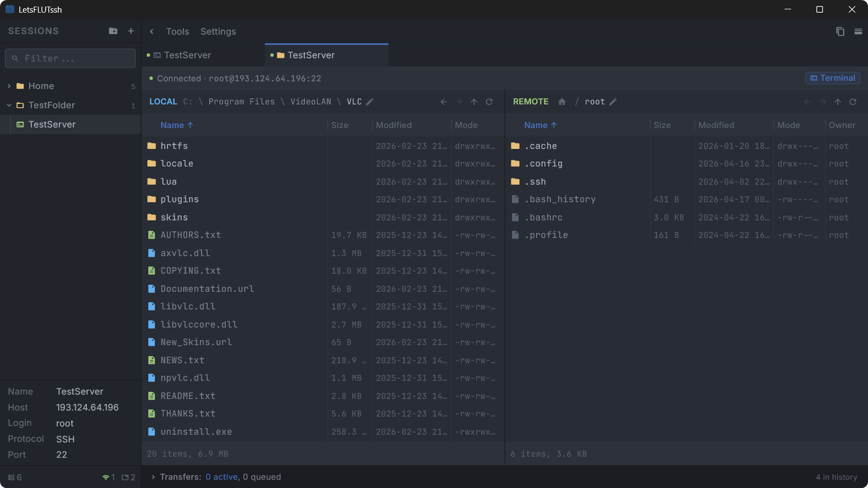Select the skins folder row
The image size is (868, 488).
click(323, 218)
